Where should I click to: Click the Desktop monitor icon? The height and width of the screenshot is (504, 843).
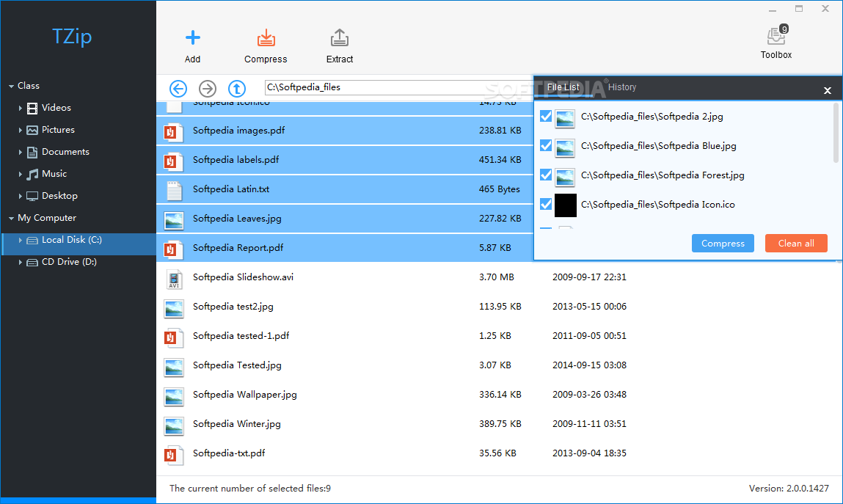pyautogui.click(x=32, y=196)
